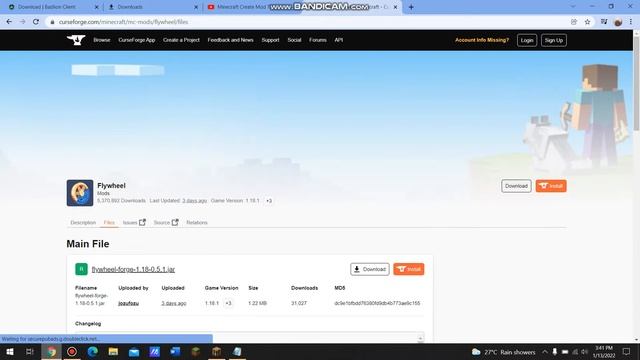Open the notification center icon
This screenshot has height=360, width=640.
[x=627, y=352]
